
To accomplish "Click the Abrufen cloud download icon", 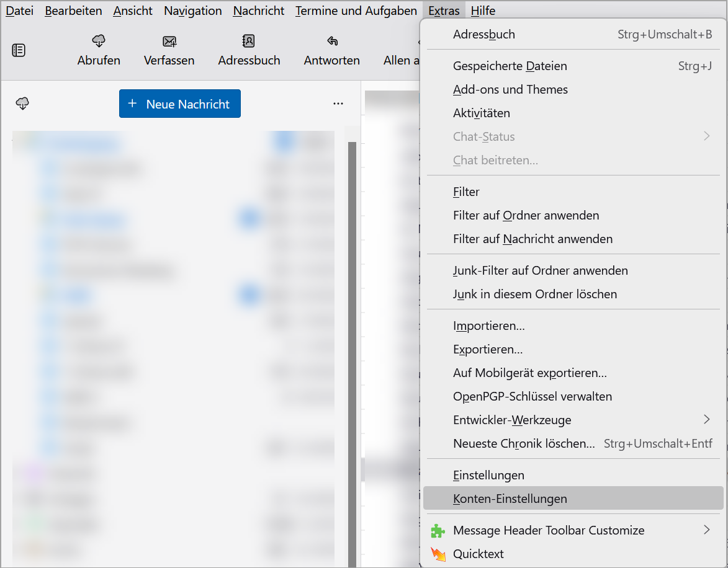I will [x=99, y=42].
